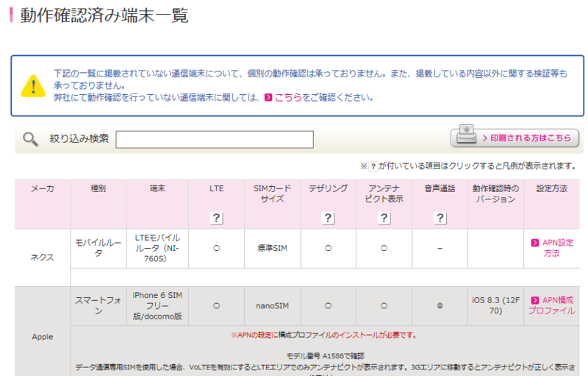
Task: Select the iOS 8.3 (12F70) version cell
Action: click(x=495, y=305)
